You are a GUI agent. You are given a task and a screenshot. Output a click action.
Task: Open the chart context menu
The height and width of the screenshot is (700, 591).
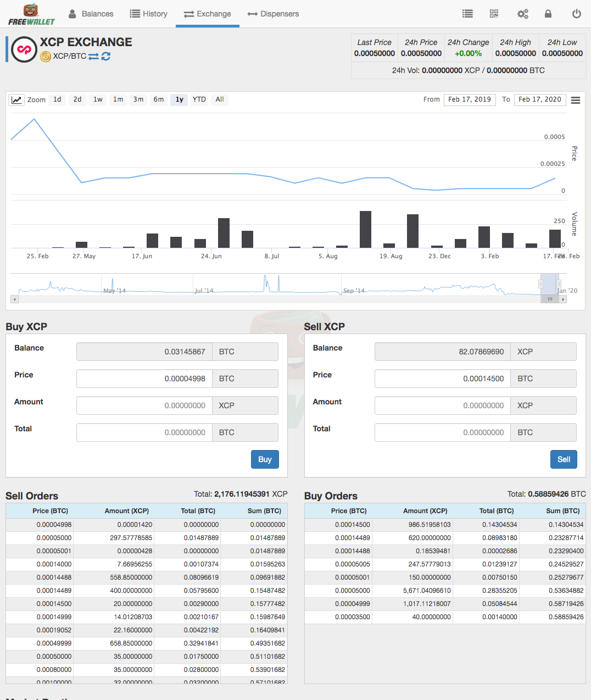tap(576, 100)
